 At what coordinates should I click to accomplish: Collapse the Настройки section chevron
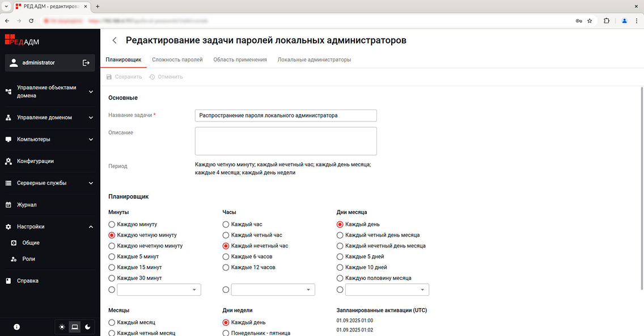point(91,226)
